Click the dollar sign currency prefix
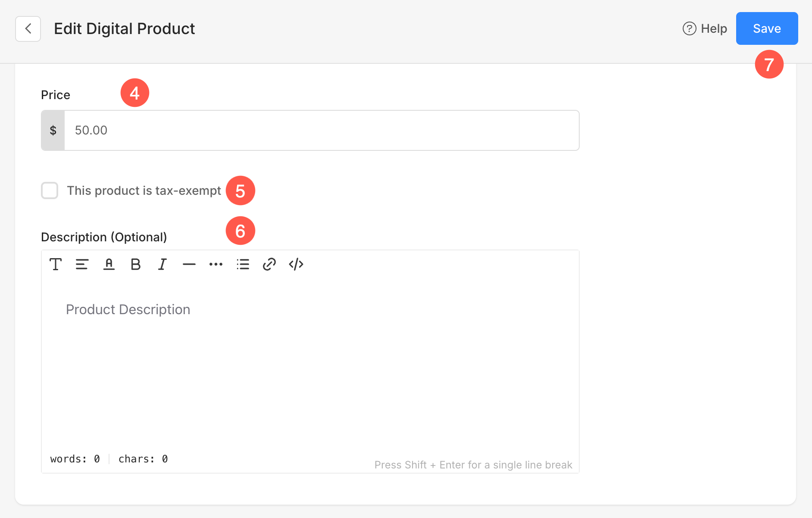This screenshot has width=812, height=518. pyautogui.click(x=53, y=130)
